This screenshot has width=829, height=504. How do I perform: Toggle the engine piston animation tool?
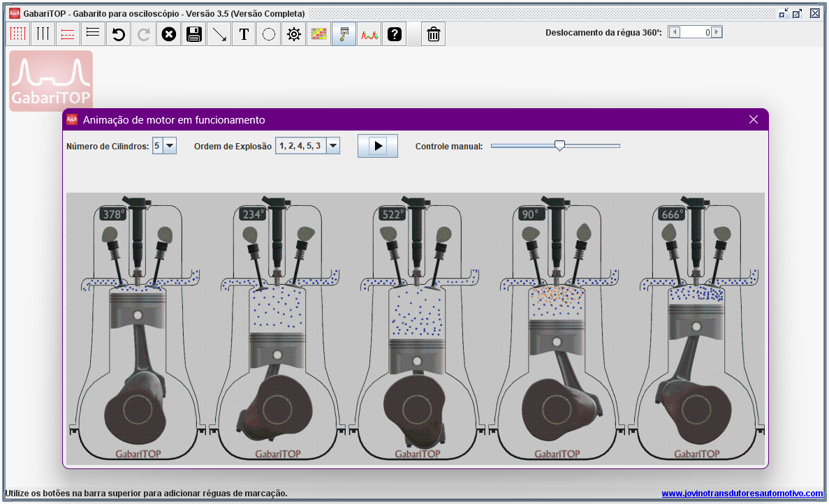click(344, 34)
